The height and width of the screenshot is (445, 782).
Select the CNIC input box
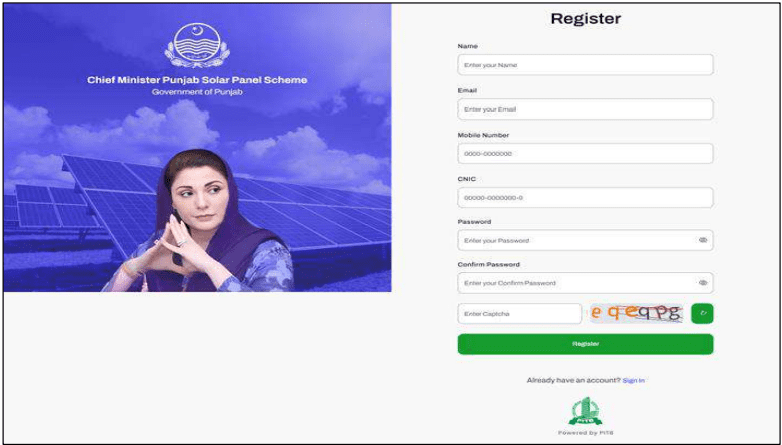586,198
